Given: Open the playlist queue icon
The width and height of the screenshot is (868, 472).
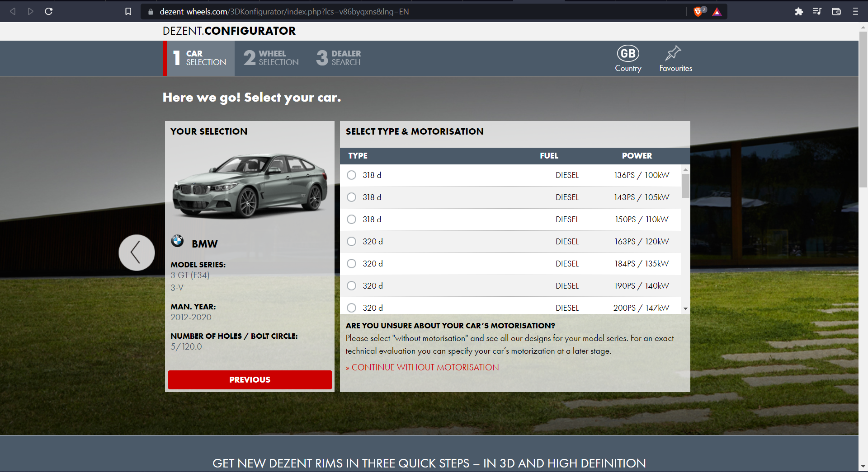Looking at the screenshot, I should pyautogui.click(x=817, y=11).
